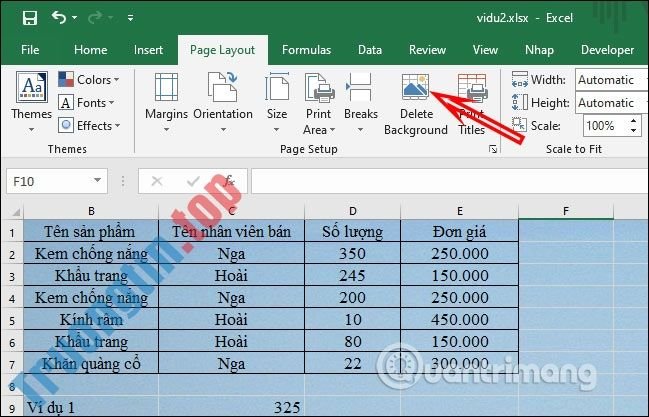Open the File tab
This screenshot has width=649, height=417.
click(30, 50)
